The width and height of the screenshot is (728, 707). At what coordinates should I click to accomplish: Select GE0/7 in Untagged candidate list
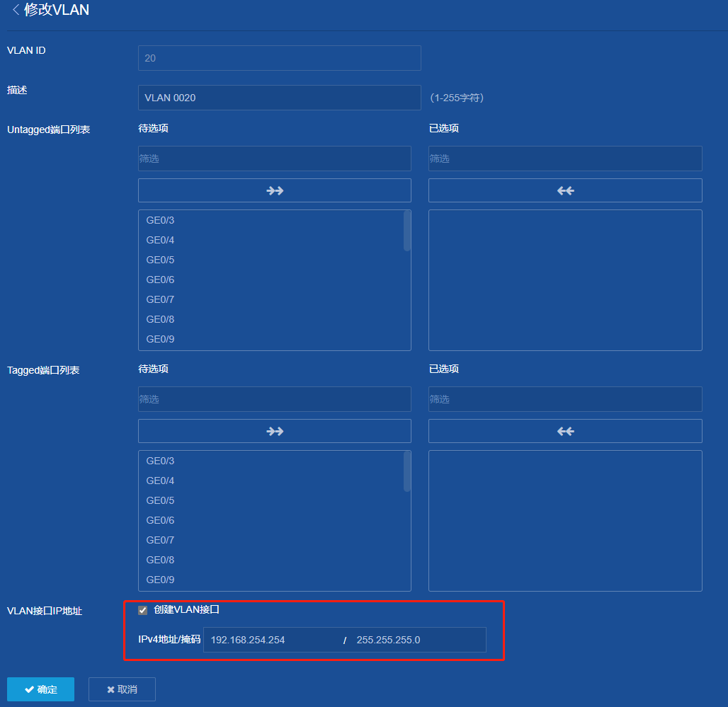pos(160,299)
